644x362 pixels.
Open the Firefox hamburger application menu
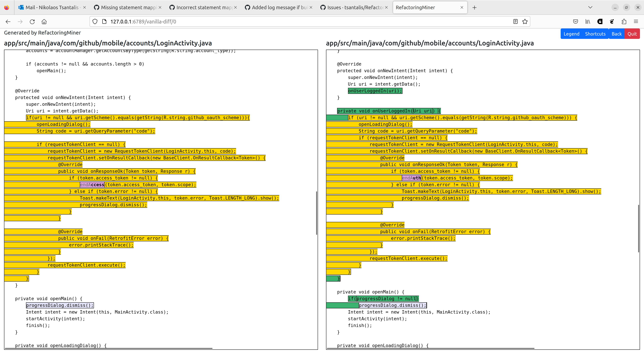click(x=636, y=22)
